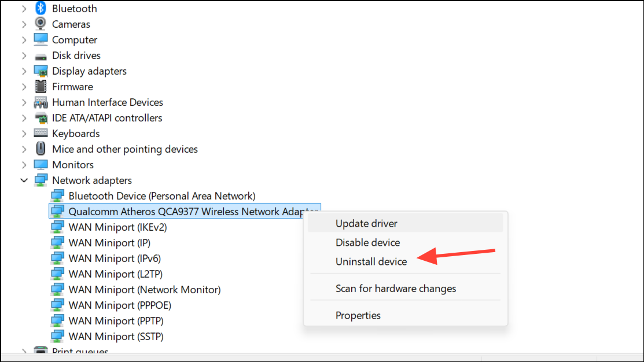Click the Mice and pointing devices icon
Viewport: 644px width, 362px height.
point(40,149)
